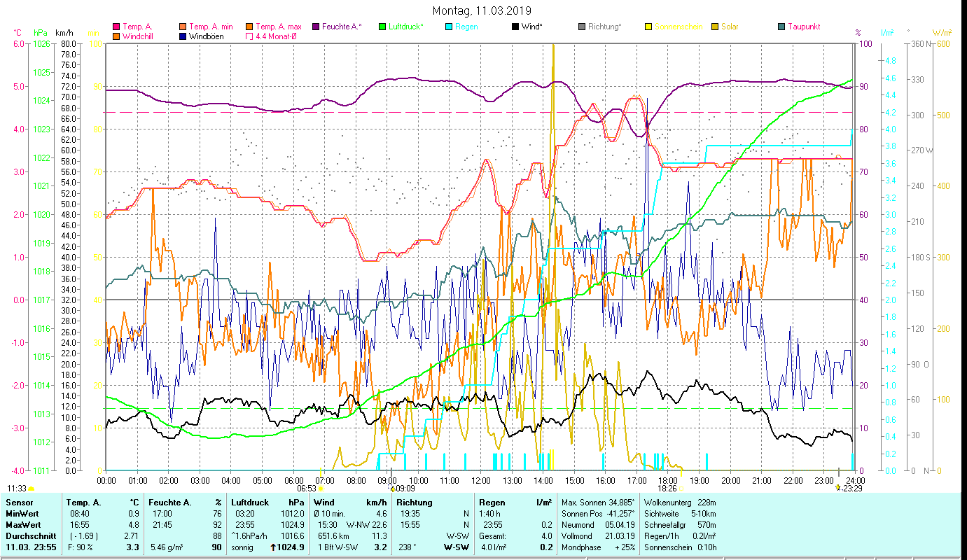The image size is (967, 560).
Task: Click the °C axis unit label
Action: 18,33
